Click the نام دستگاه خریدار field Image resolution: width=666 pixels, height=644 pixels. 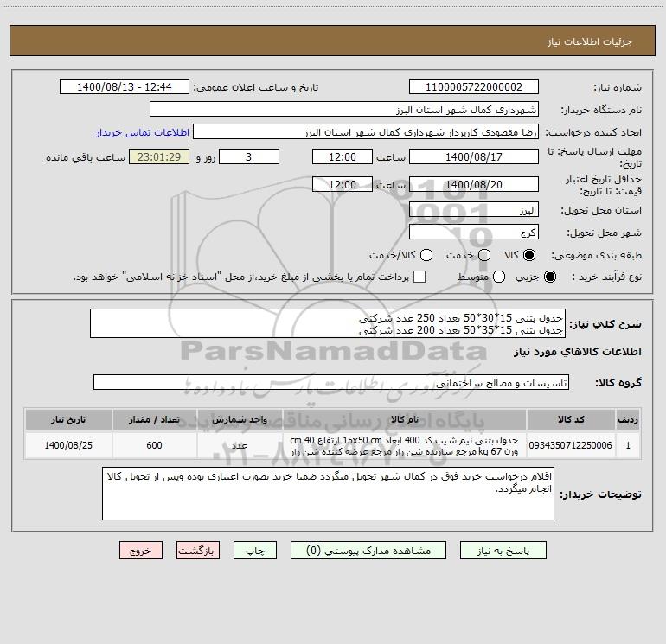click(x=344, y=109)
